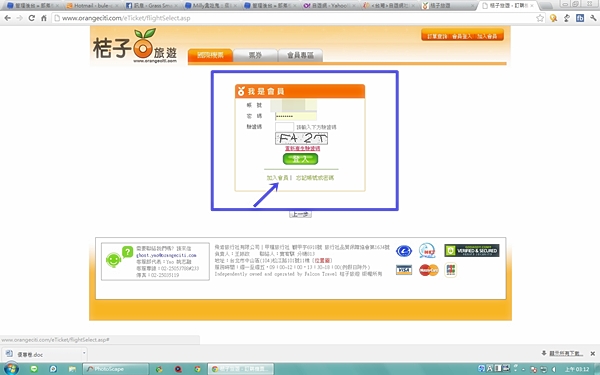The image size is (600, 375).
Task: Click the show all downloads link
Action: coord(566,353)
